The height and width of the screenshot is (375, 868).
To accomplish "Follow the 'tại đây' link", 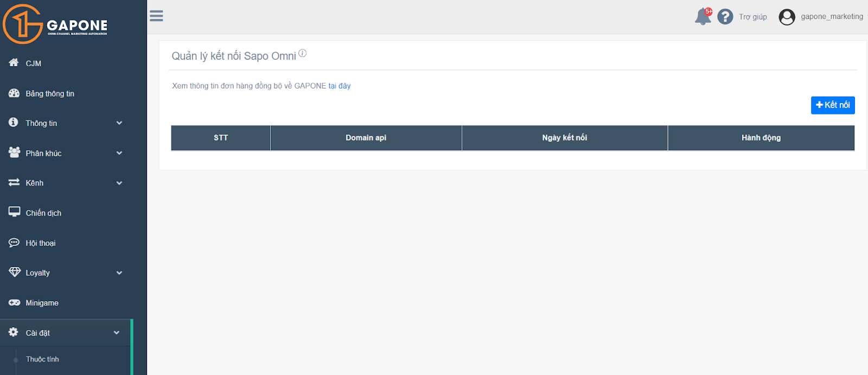I will (340, 86).
